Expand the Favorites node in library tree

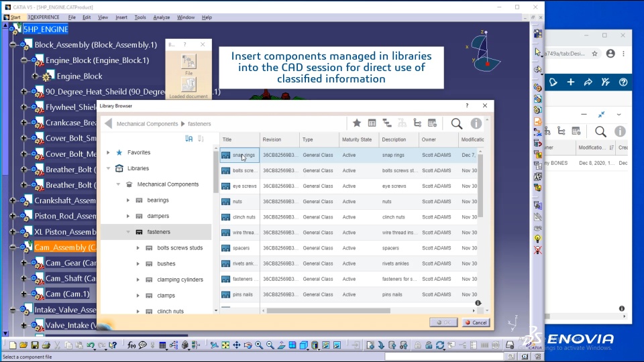tap(108, 152)
